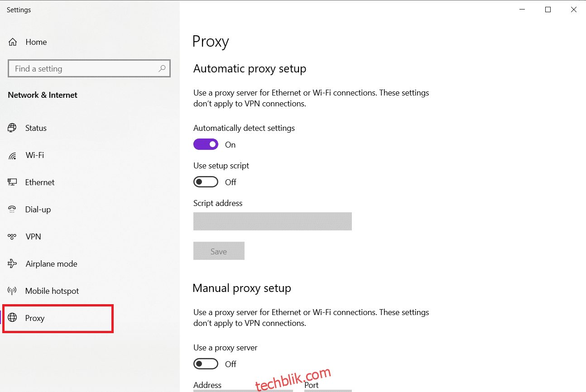This screenshot has height=392, width=586.
Task: Click the Home house icon
Action: 13,42
